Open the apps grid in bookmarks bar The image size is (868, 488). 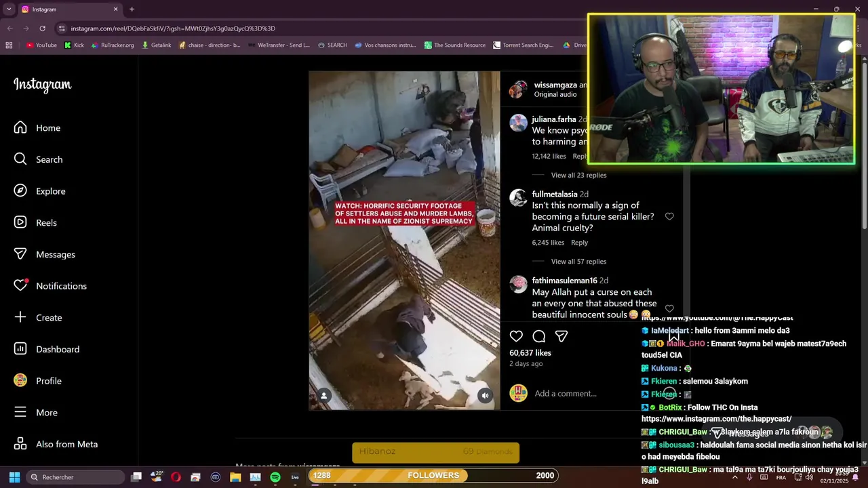(x=9, y=45)
